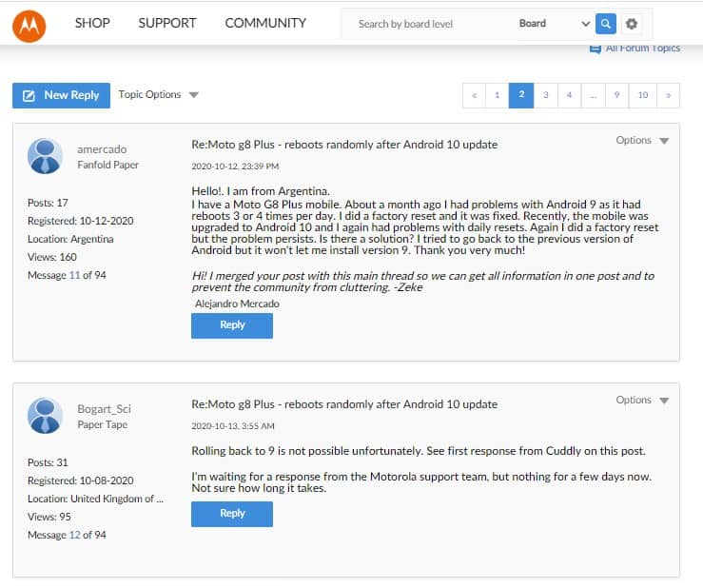Click message number 11 link
This screenshot has height=588, width=703.
[x=74, y=275]
